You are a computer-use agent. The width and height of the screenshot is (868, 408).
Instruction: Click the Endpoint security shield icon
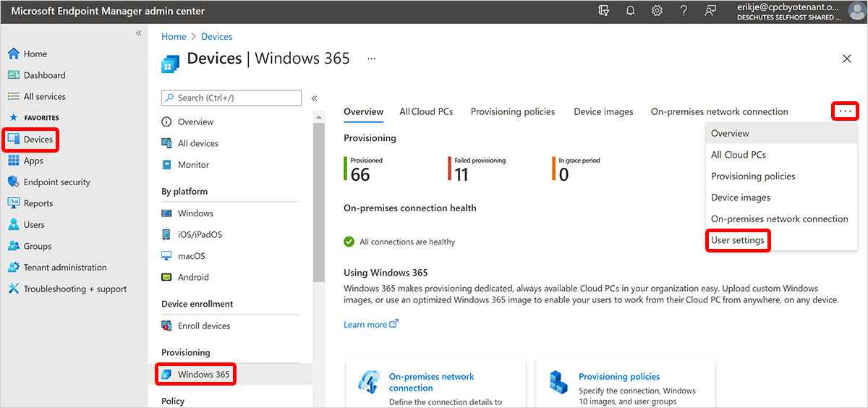point(14,182)
